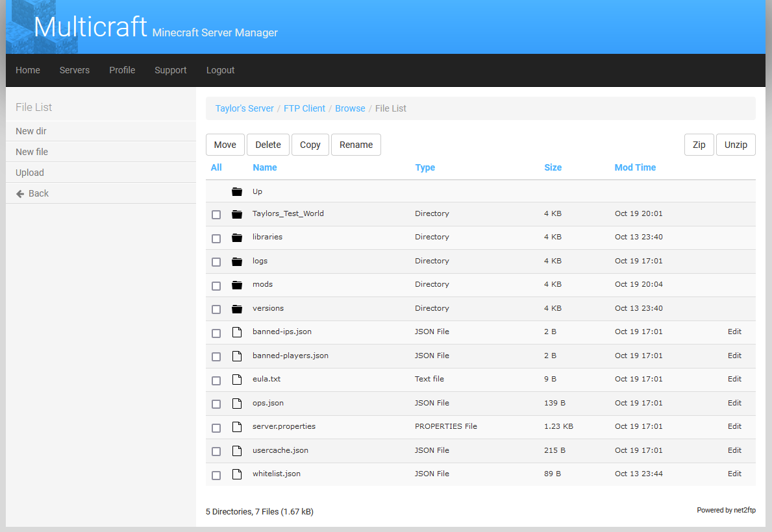The height and width of the screenshot is (532, 772).
Task: Click the folder icon beside mods
Action: point(236,285)
